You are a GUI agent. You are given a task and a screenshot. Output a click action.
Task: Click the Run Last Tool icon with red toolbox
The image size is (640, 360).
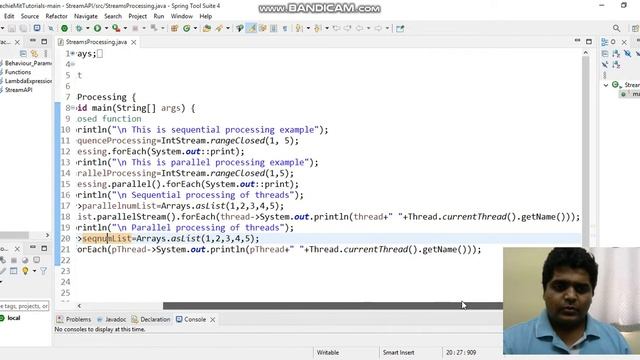point(116,28)
